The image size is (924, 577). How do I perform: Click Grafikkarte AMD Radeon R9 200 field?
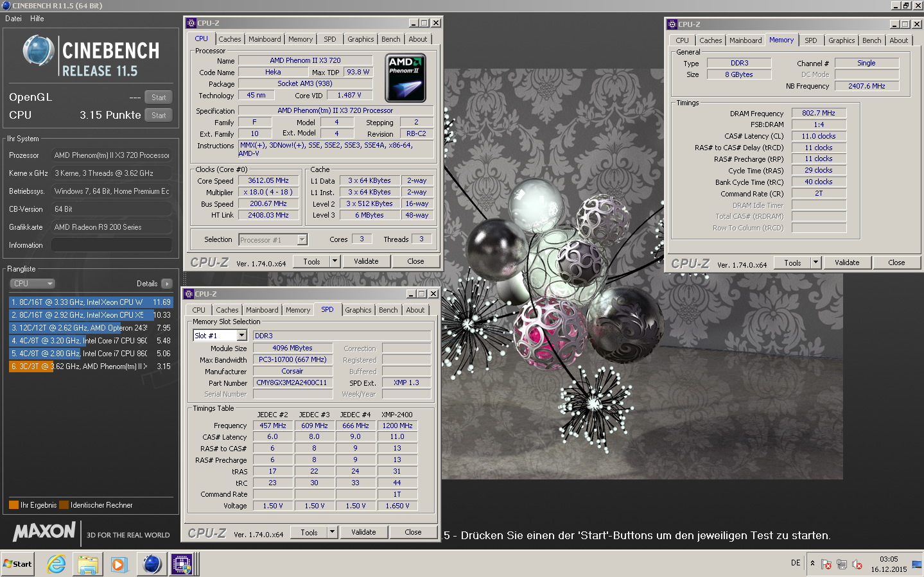(x=112, y=227)
